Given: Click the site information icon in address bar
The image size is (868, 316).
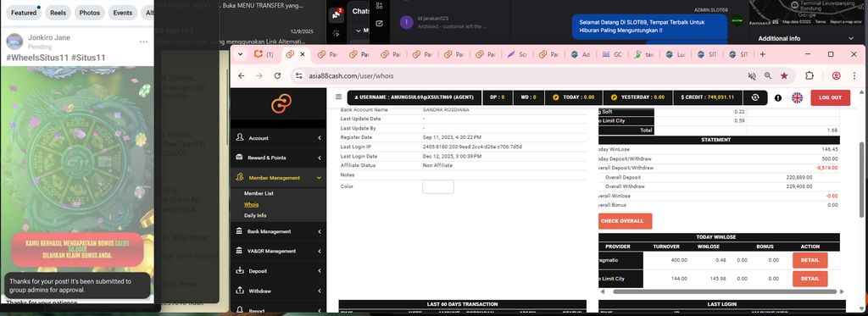Looking at the screenshot, I should (x=299, y=75).
